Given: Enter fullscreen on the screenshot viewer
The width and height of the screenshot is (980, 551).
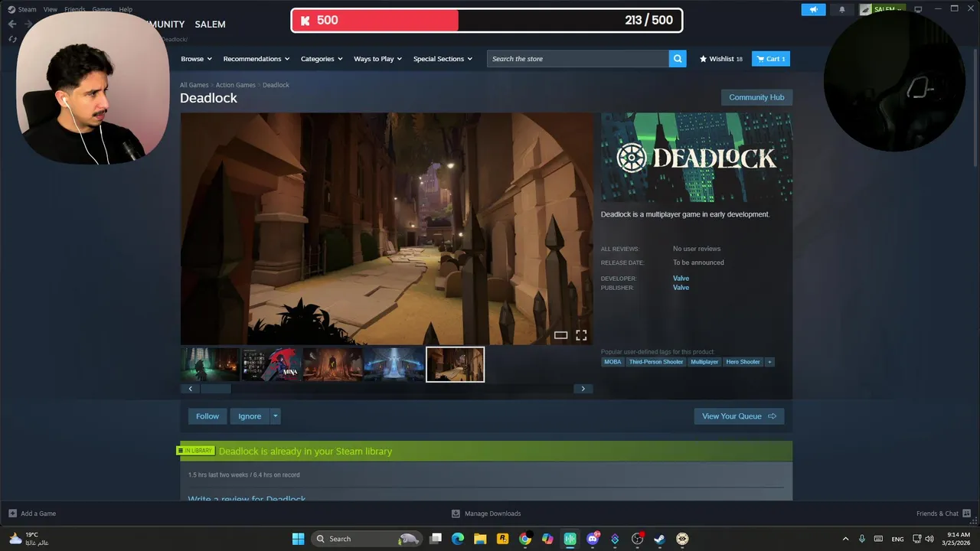Looking at the screenshot, I should pyautogui.click(x=581, y=335).
